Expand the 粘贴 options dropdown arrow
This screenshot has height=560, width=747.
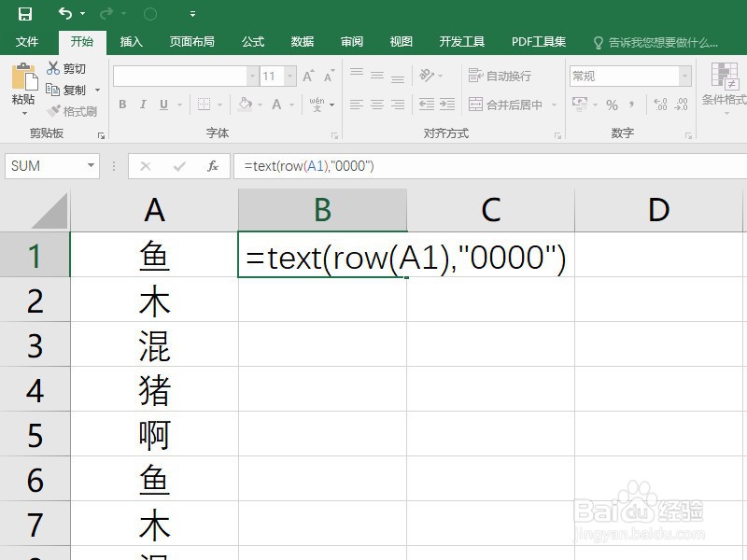24,114
